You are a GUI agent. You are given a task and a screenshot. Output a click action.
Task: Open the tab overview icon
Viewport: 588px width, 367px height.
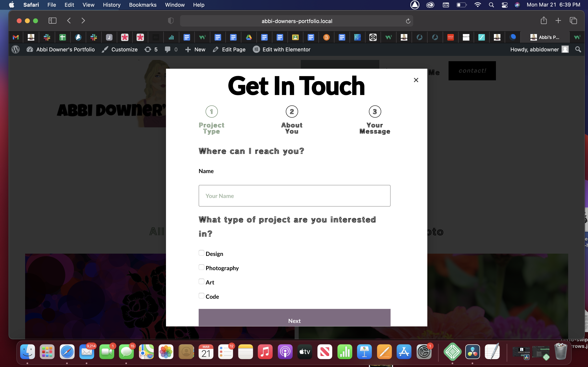tap(573, 21)
